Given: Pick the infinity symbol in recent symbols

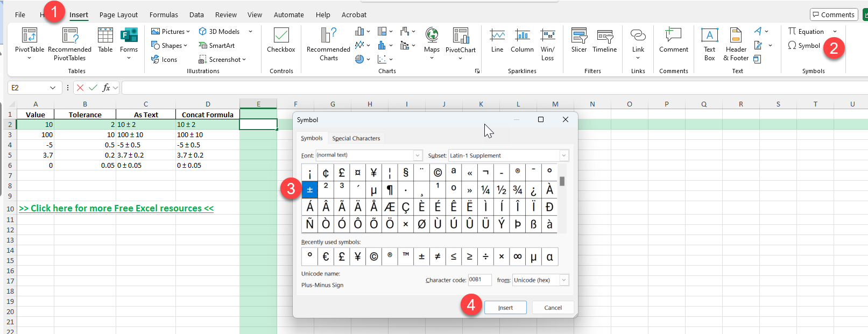Looking at the screenshot, I should pos(518,257).
